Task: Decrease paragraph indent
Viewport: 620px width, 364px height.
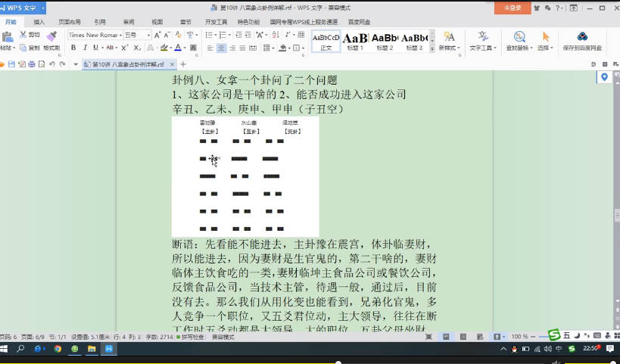Action: [x=238, y=35]
